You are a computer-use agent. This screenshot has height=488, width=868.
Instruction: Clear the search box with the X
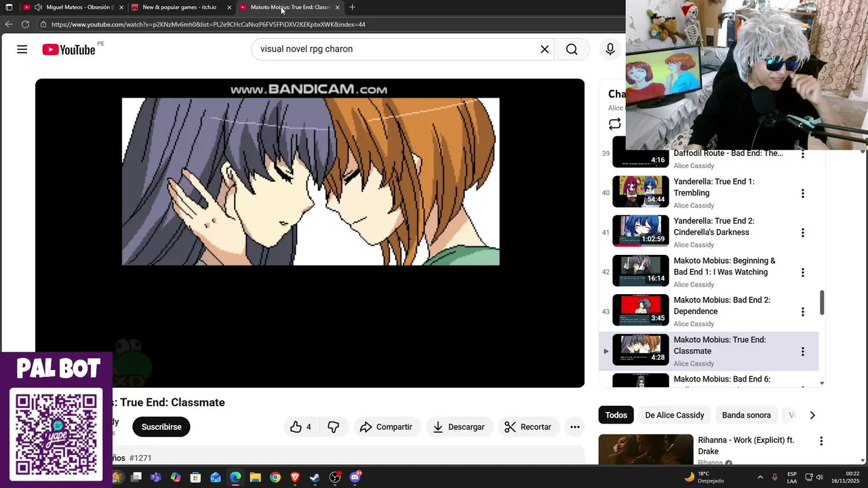tap(545, 49)
